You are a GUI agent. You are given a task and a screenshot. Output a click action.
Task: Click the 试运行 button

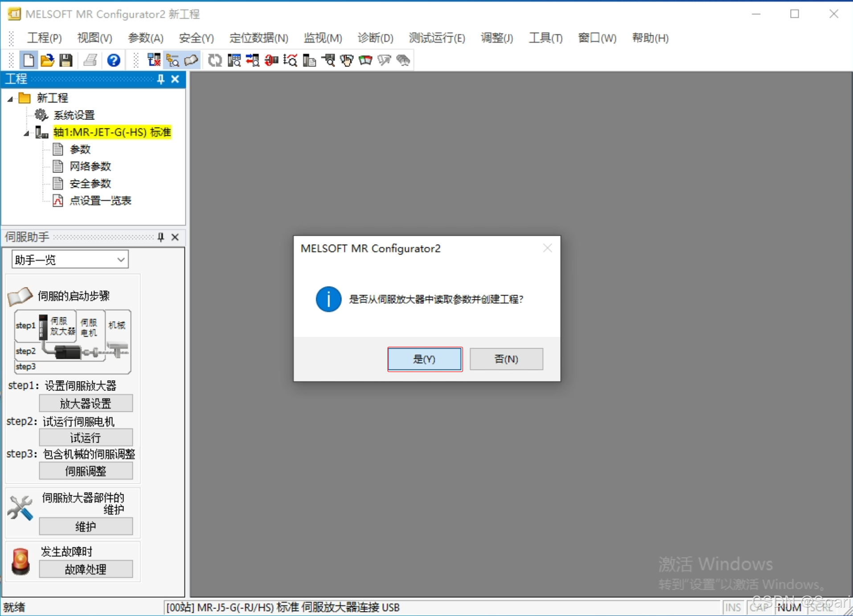86,438
